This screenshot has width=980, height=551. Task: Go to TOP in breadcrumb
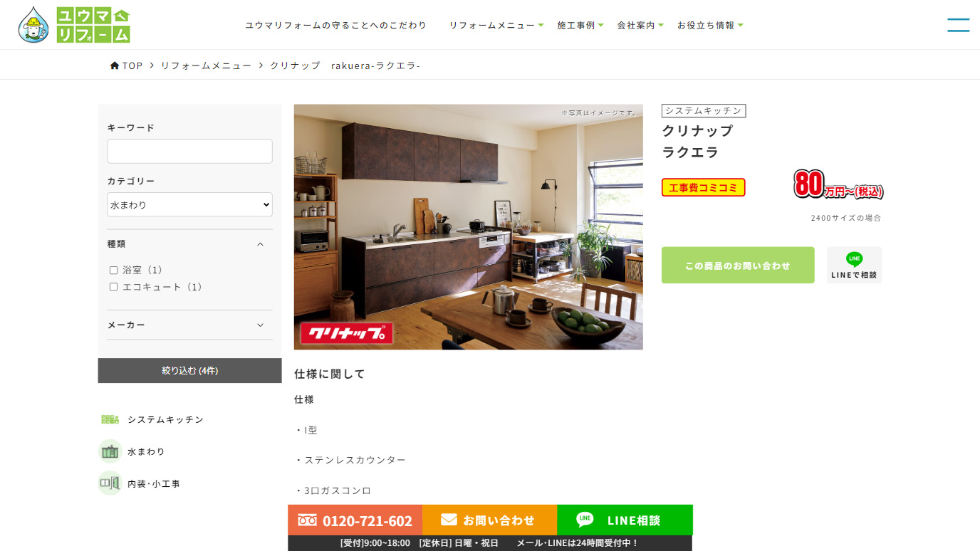pyautogui.click(x=132, y=65)
